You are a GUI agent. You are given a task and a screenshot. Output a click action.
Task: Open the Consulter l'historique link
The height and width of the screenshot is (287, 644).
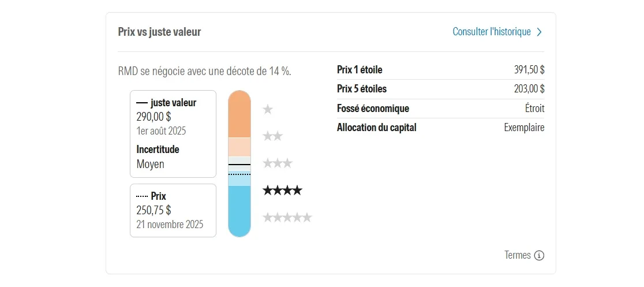[492, 32]
